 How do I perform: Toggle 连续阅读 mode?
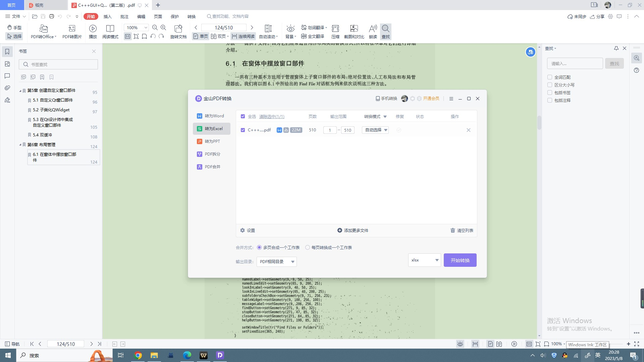pyautogui.click(x=243, y=36)
